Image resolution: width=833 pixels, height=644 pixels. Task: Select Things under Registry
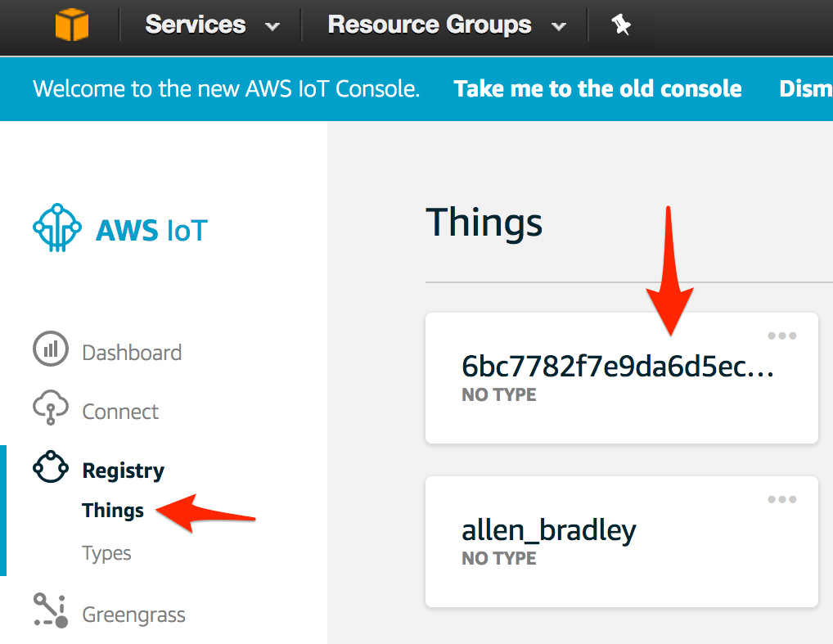pyautogui.click(x=113, y=511)
